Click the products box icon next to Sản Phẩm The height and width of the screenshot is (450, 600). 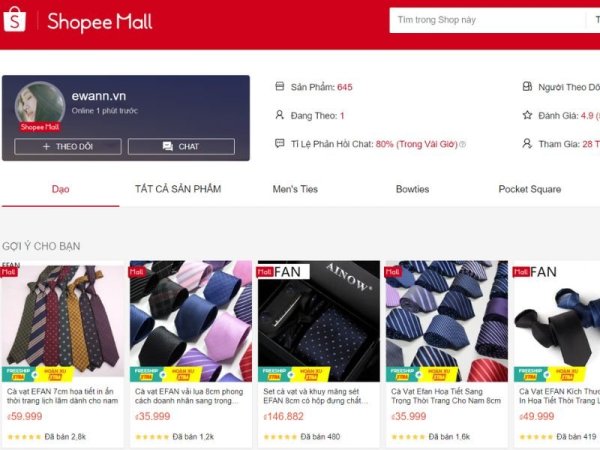click(280, 86)
